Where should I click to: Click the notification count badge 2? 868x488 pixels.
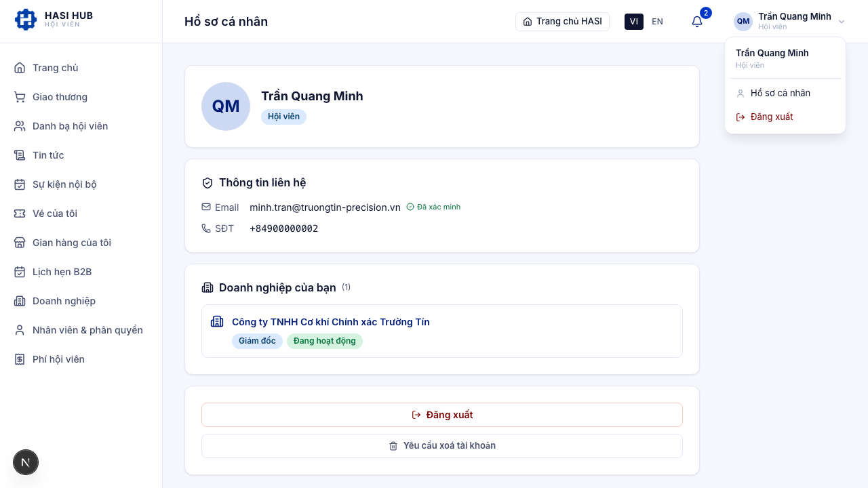[x=706, y=13]
